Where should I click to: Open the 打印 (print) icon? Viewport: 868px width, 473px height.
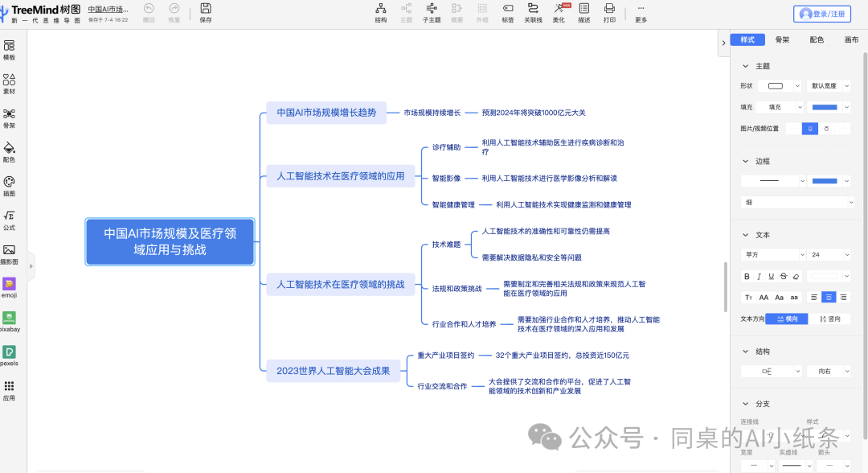click(x=609, y=12)
